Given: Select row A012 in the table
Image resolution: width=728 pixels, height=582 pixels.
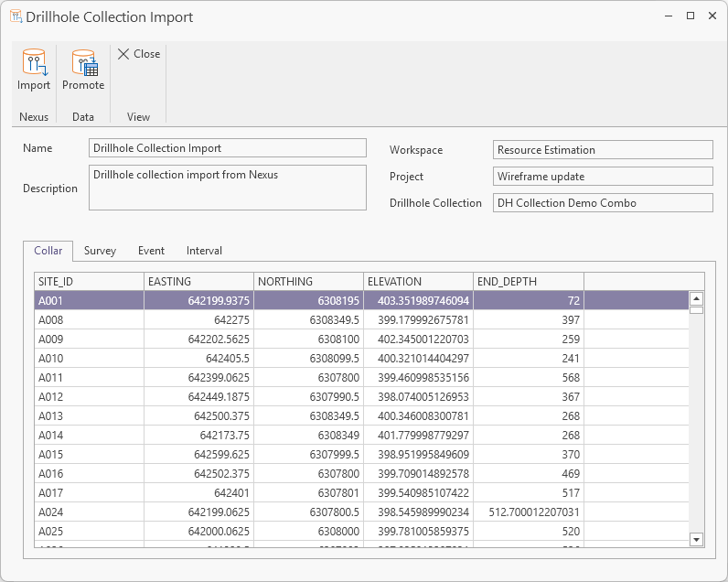Looking at the screenshot, I should [89, 397].
